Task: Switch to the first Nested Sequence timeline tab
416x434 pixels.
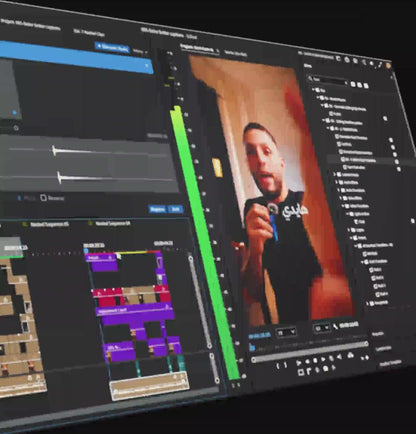Action: (x=49, y=224)
